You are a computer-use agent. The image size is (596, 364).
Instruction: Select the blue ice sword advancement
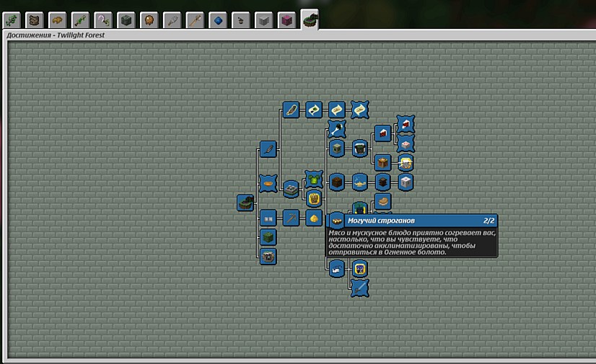click(359, 288)
